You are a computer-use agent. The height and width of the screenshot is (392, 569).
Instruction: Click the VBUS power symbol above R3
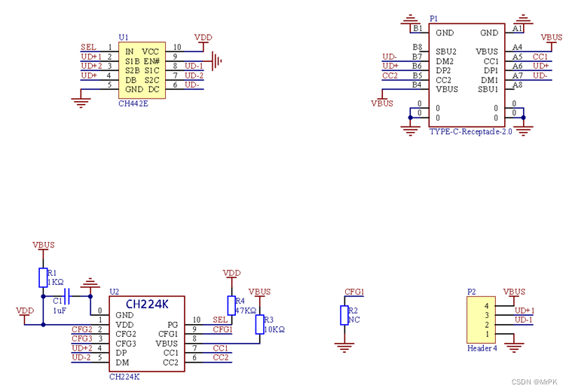[x=259, y=294]
